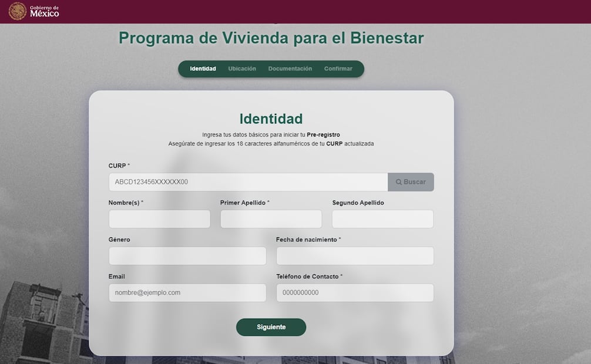The image size is (591, 364).
Task: Focus the CURP input field
Action: click(x=247, y=182)
